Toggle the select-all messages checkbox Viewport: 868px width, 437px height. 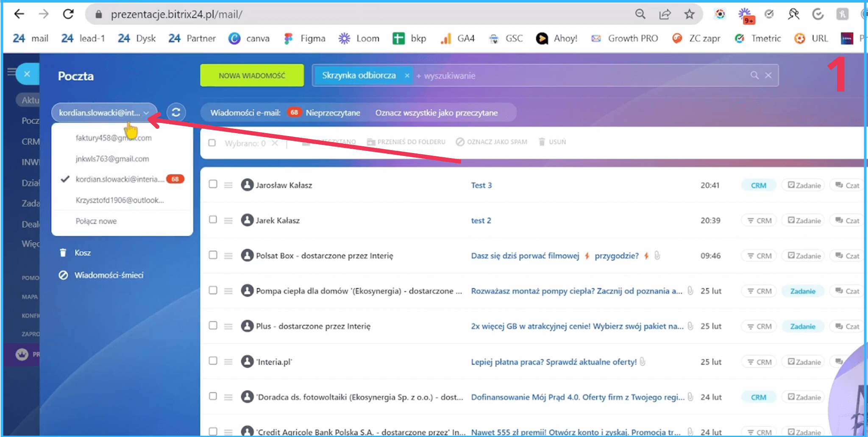pyautogui.click(x=212, y=143)
